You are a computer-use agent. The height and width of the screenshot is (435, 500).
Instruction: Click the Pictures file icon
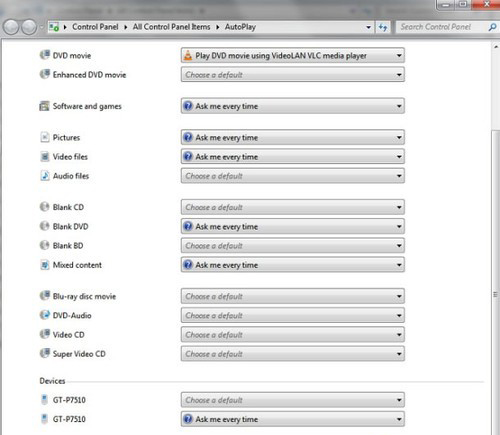pos(45,137)
